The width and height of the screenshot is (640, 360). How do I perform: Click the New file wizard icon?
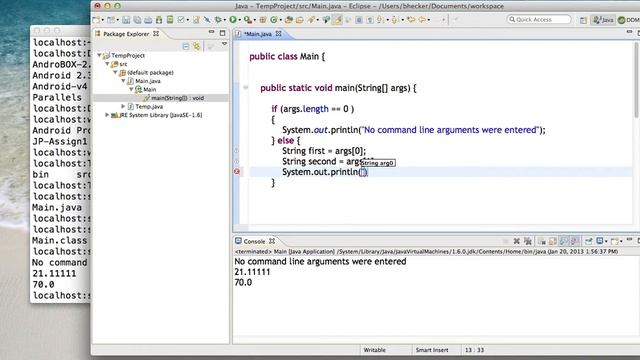tap(96, 20)
